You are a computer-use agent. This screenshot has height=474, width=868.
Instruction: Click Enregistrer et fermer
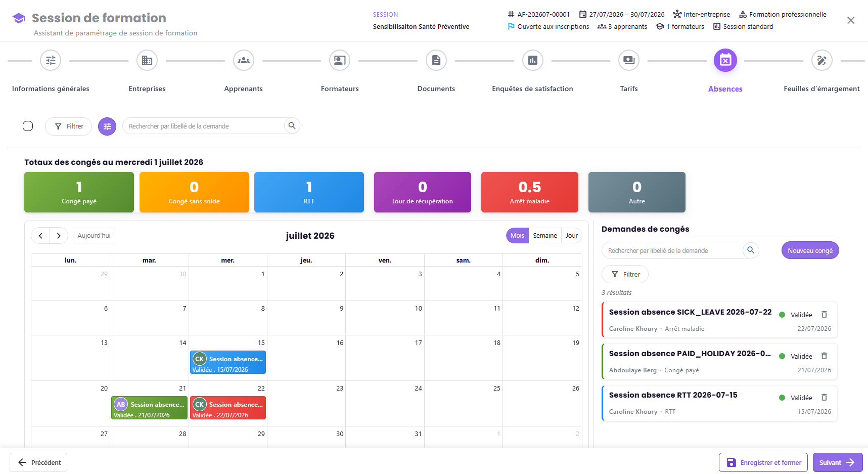(x=763, y=462)
